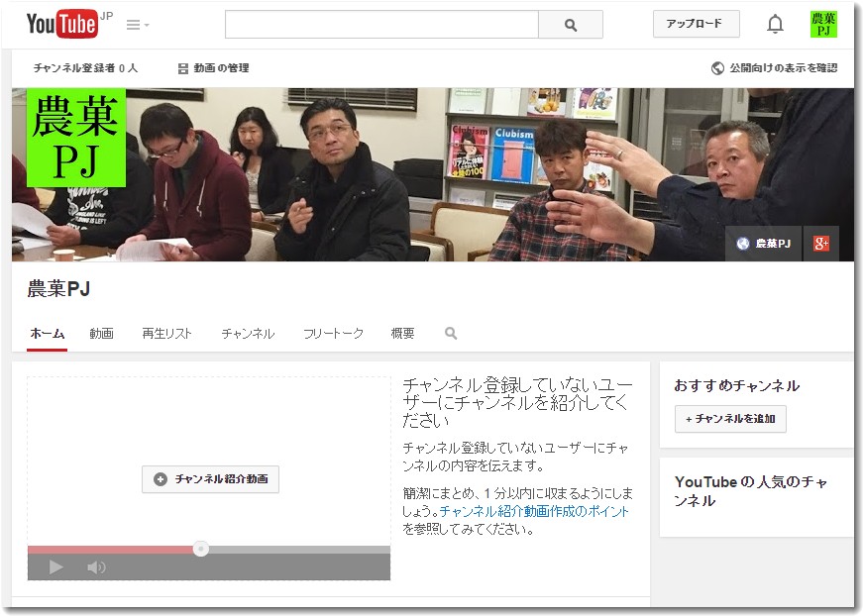Open the notification bell
The height and width of the screenshot is (616, 863).
(774, 23)
